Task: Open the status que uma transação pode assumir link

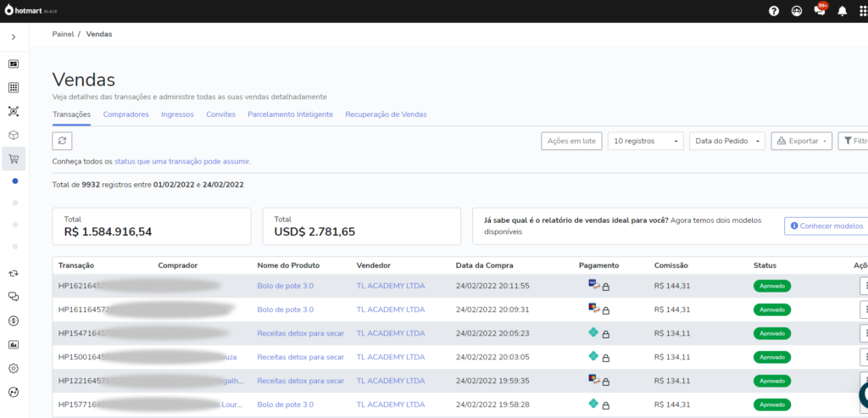Action: [x=182, y=161]
